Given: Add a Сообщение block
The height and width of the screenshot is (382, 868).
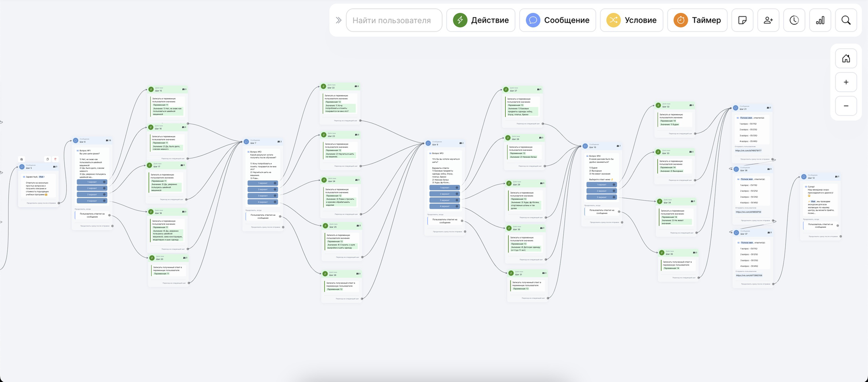Looking at the screenshot, I should (x=557, y=20).
